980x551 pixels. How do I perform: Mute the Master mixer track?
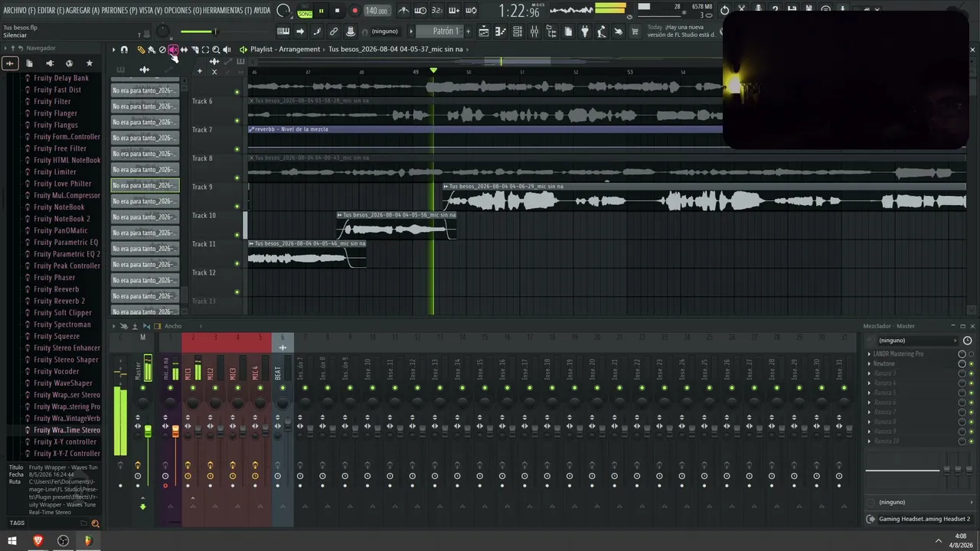coord(142,388)
